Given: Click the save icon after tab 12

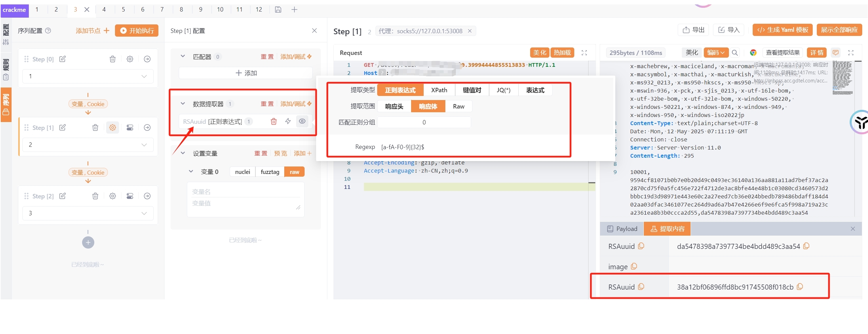Looking at the screenshot, I should tap(278, 9).
